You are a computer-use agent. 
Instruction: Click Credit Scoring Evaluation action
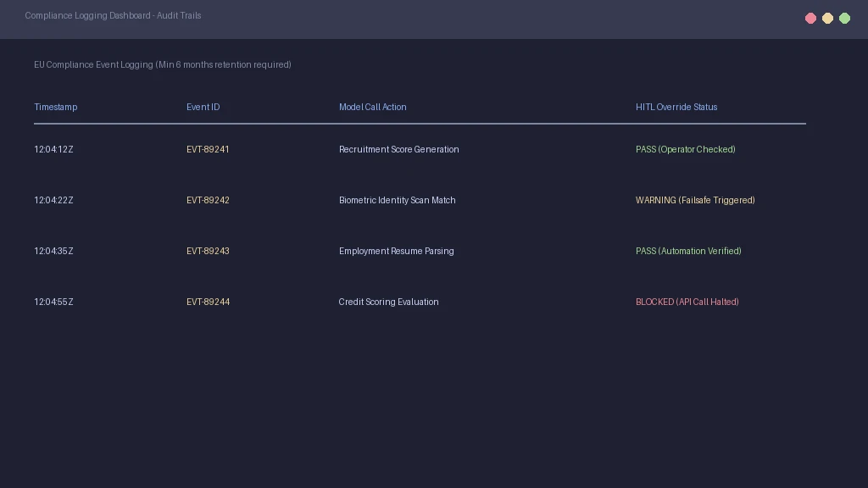coord(388,302)
